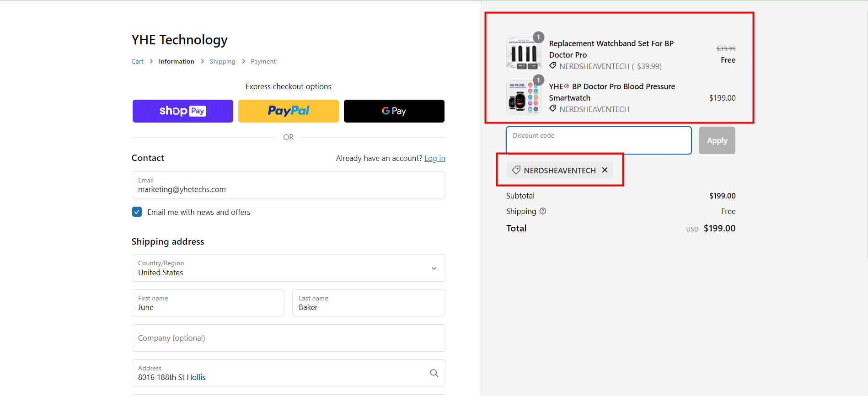
Task: Select the Information breadcrumb step
Action: (x=177, y=61)
